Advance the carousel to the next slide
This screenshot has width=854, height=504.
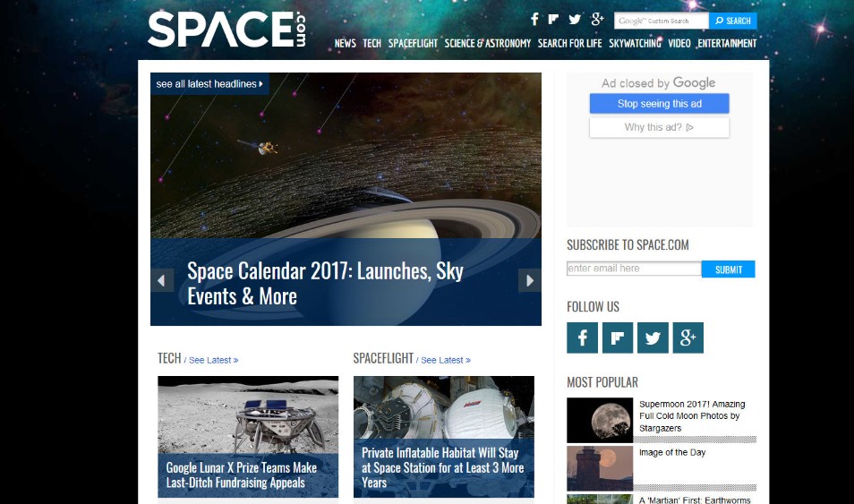[x=529, y=280]
